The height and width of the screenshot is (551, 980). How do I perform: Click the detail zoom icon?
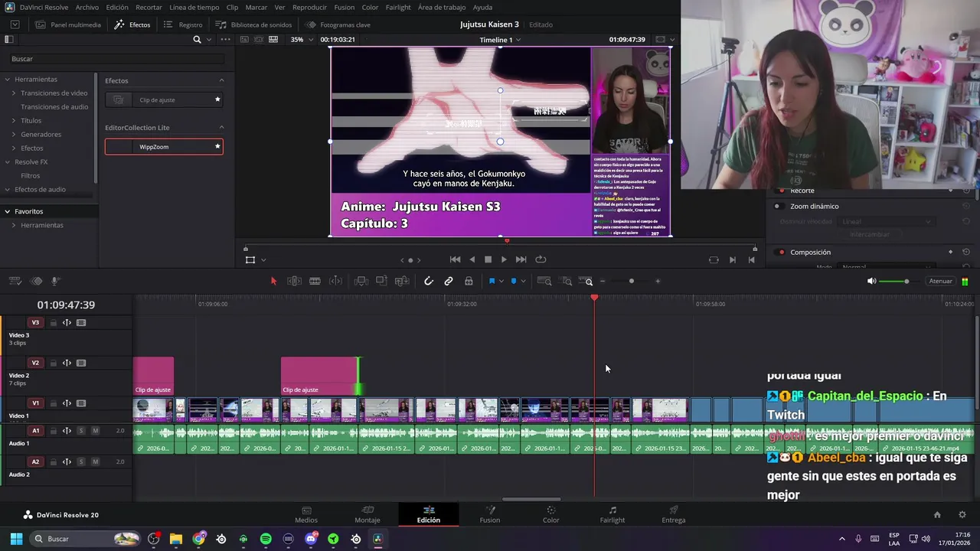coord(567,281)
